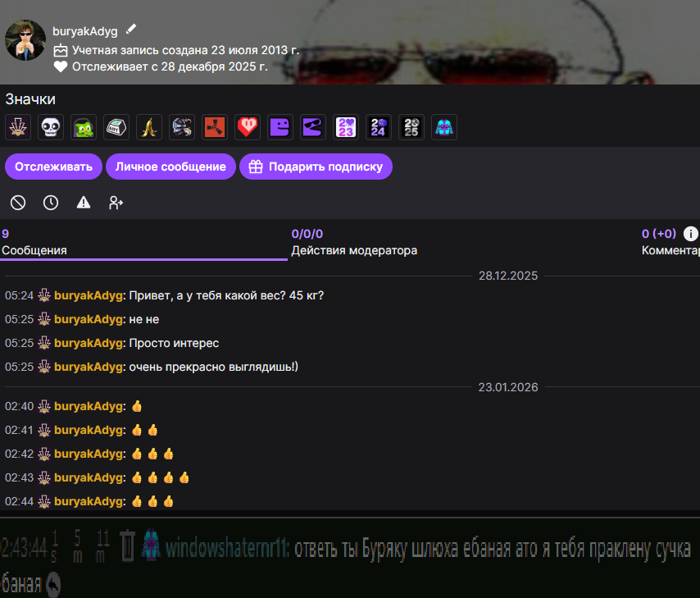Click the green Duolingo owl badge
700x598 pixels.
point(83,127)
